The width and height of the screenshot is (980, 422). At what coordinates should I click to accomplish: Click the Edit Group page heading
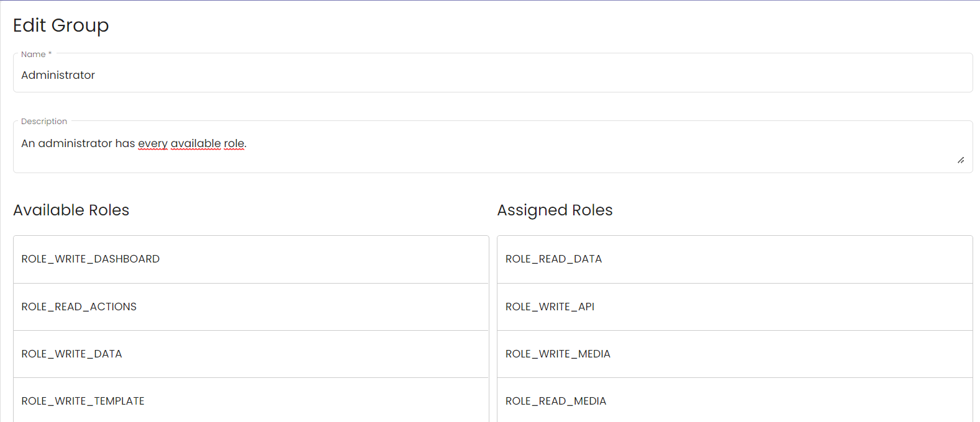point(61,25)
